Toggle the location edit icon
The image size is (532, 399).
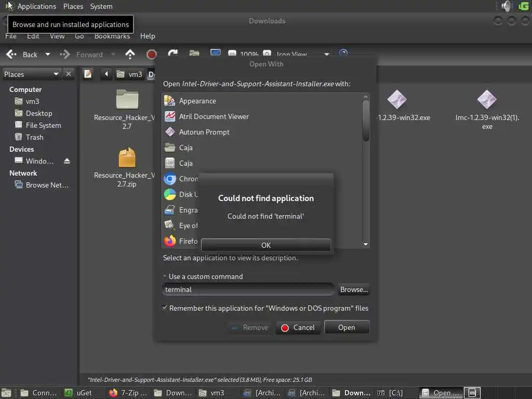88,74
